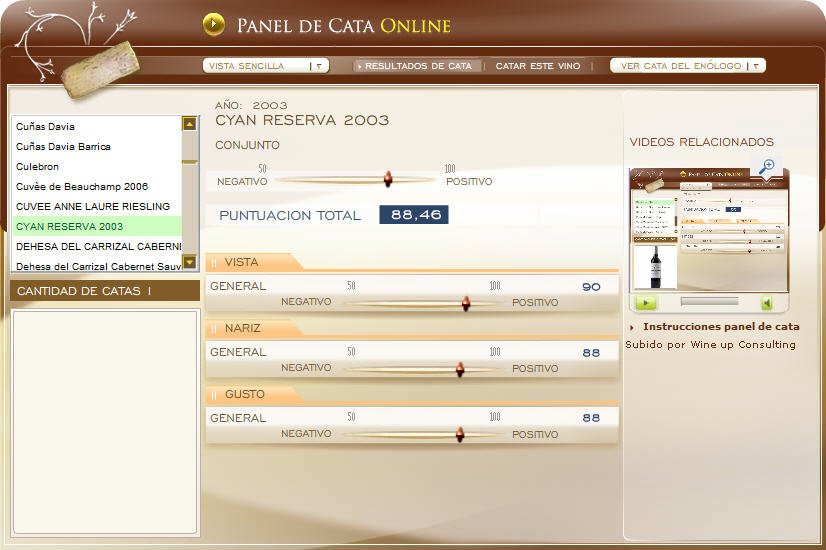This screenshot has height=550, width=826.
Task: Click the yellow play icon beside Panel de Cata
Action: (x=213, y=24)
